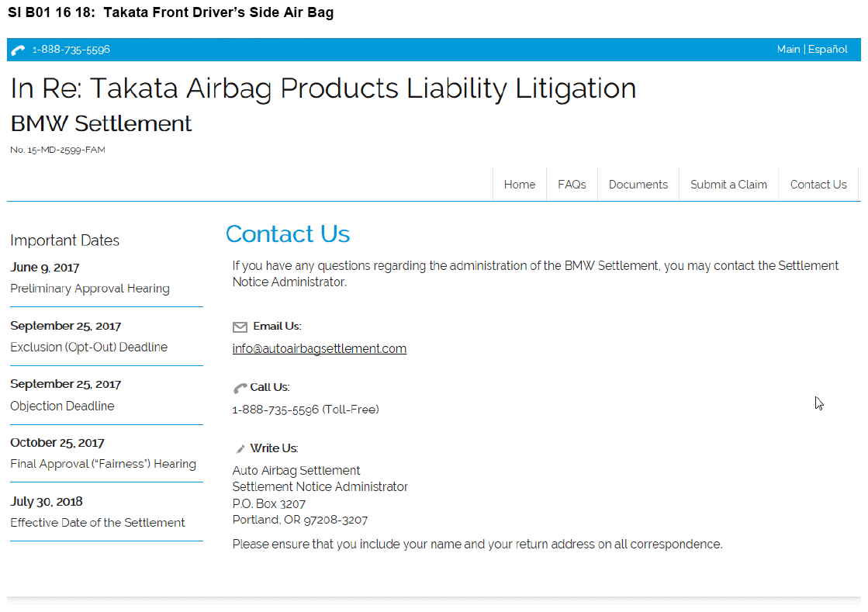Image resolution: width=868 pixels, height=612 pixels.
Task: Click the Takata Airbag Litigation page title
Action: [x=323, y=88]
